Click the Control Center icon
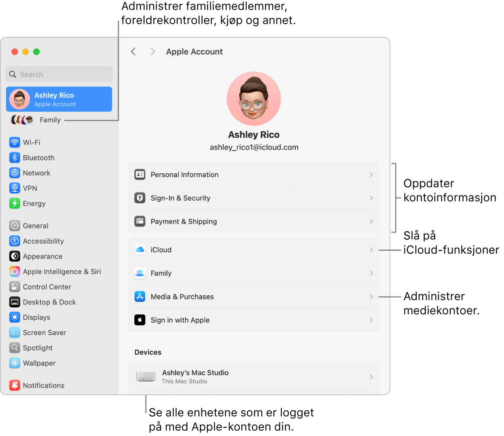Viewport: 504px width, 436px height. coord(15,287)
